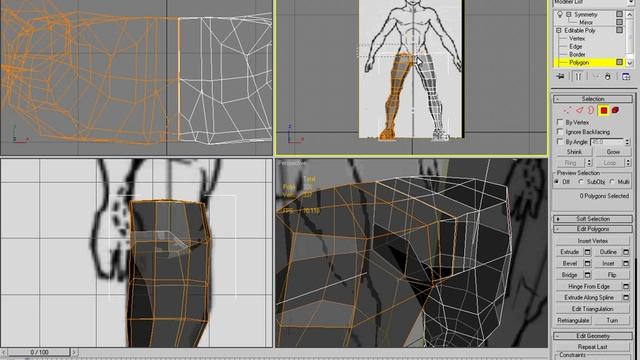The height and width of the screenshot is (360, 640).
Task: Click the By Angle value field
Action: (x=607, y=142)
